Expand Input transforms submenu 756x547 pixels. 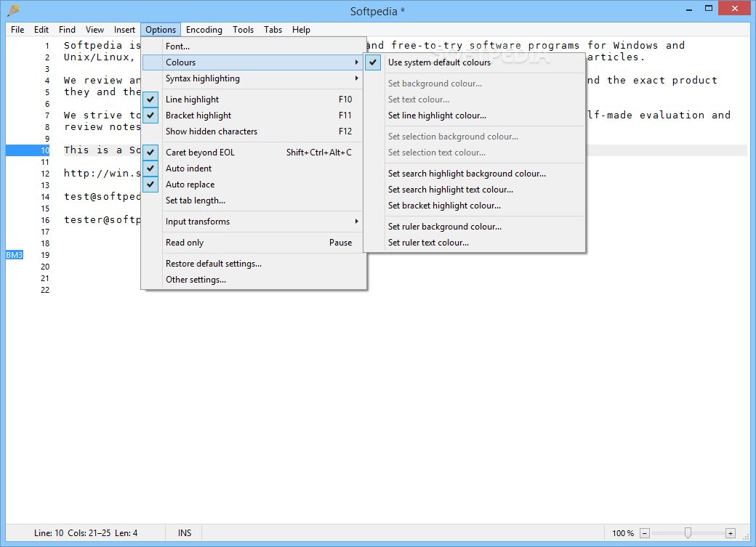pyautogui.click(x=254, y=222)
